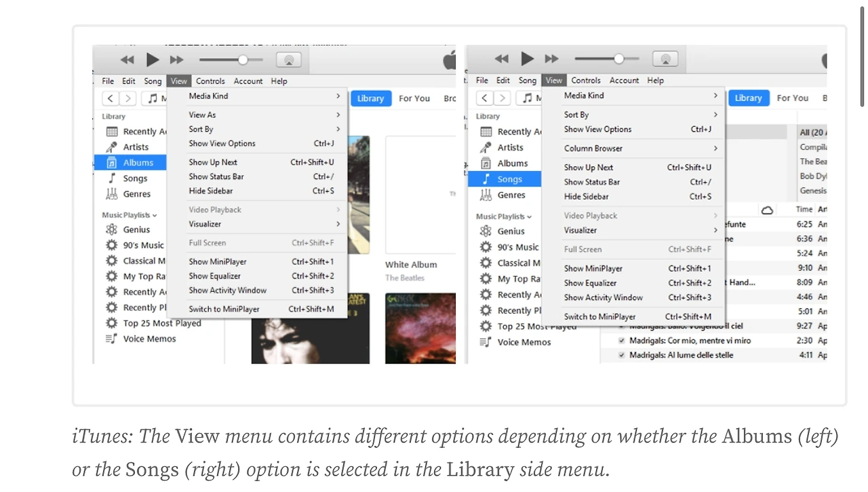Image resolution: width=868 pixels, height=492 pixels.
Task: Select the Artists microphone icon in the left window
Action: coord(112,147)
